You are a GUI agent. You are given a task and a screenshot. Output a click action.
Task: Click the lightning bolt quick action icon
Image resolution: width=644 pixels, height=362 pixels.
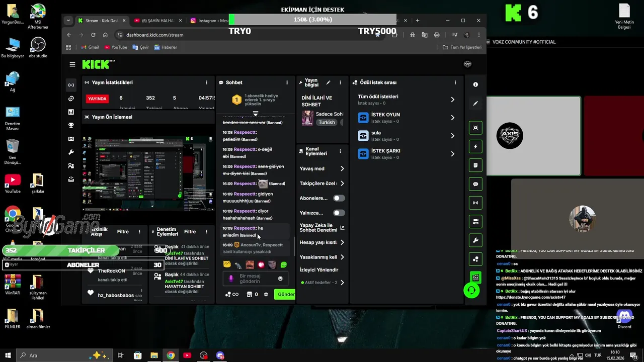[x=475, y=147]
